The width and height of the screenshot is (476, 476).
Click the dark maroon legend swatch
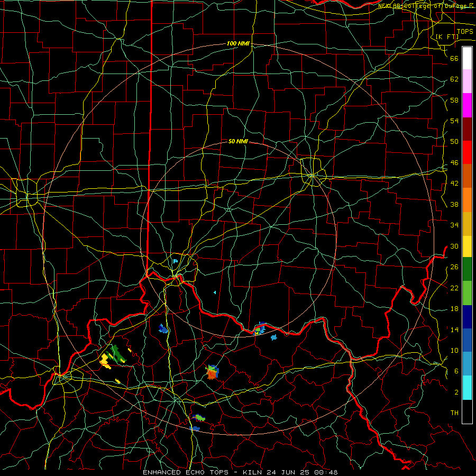[467, 129]
